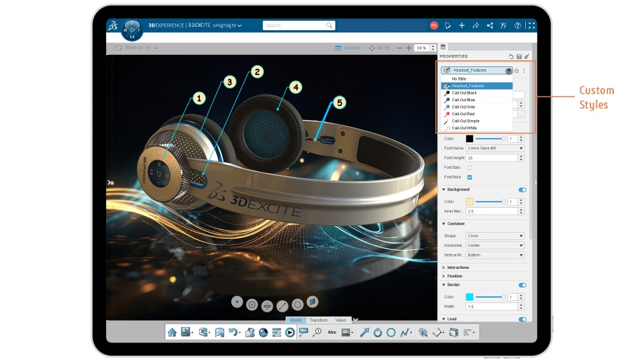644x362 pixels.
Task: Choose Call-Out White style
Action: pos(477,128)
